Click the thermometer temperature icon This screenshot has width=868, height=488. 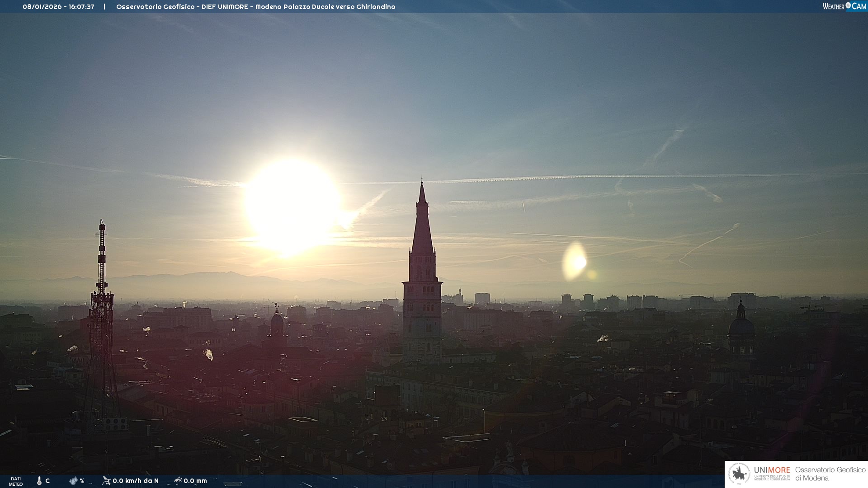click(39, 481)
